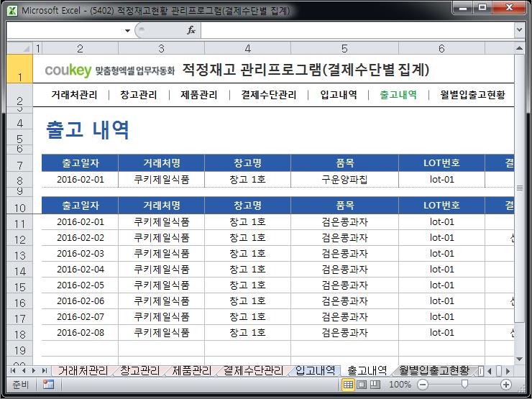Screen dimensions: 532x399
Task: Select date cell 2016-02-06
Action: click(80, 301)
